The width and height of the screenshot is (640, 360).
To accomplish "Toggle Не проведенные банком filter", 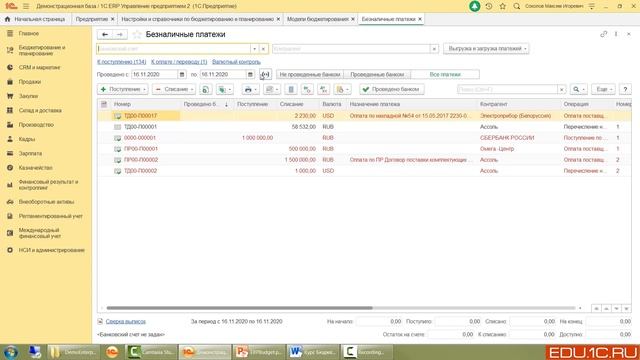I will (x=310, y=74).
